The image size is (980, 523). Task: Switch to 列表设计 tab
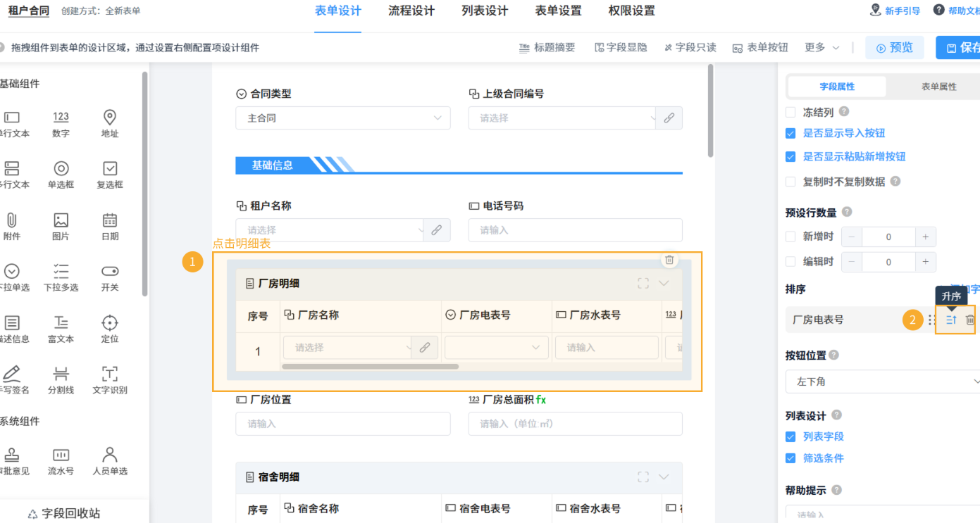(485, 11)
